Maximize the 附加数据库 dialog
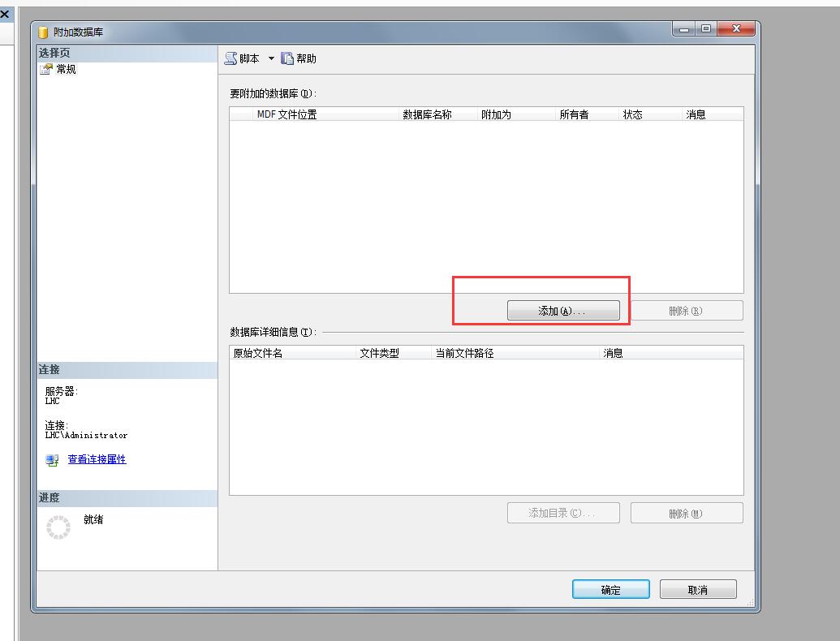Image resolution: width=840 pixels, height=641 pixels. [706, 29]
